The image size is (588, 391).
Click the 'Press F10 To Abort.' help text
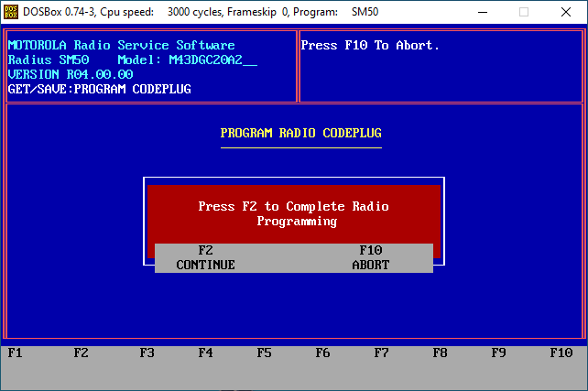370,46
